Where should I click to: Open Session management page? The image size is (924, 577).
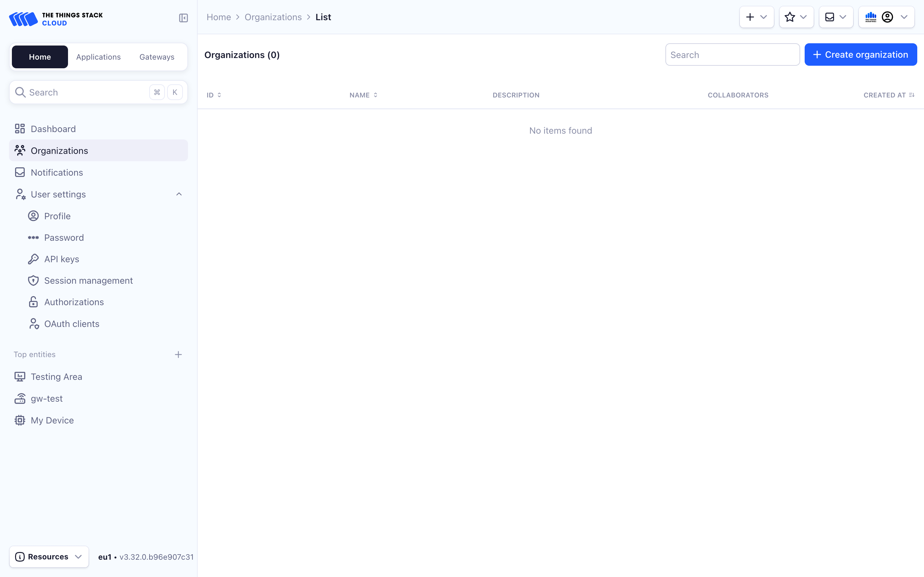(88, 280)
